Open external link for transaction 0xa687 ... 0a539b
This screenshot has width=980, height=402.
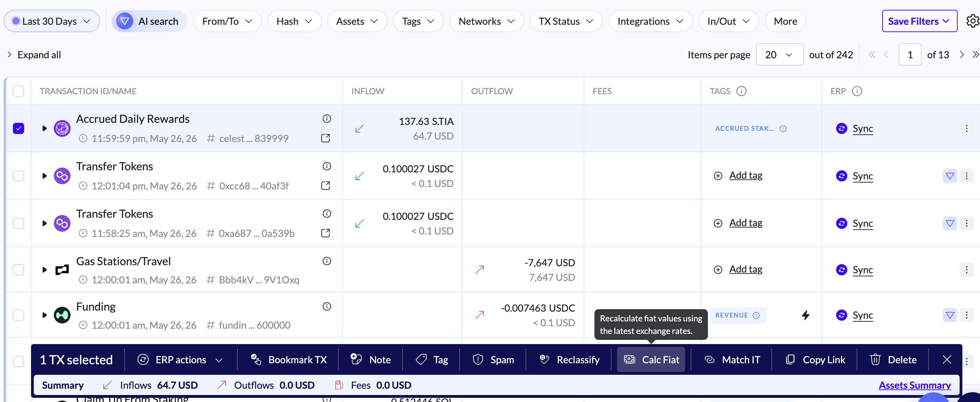click(325, 233)
